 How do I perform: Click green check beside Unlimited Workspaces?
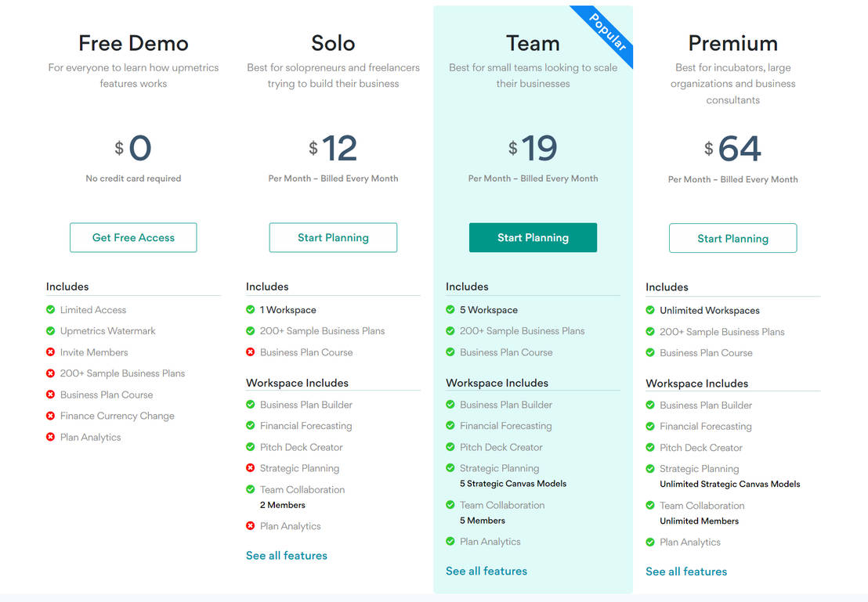pos(650,310)
